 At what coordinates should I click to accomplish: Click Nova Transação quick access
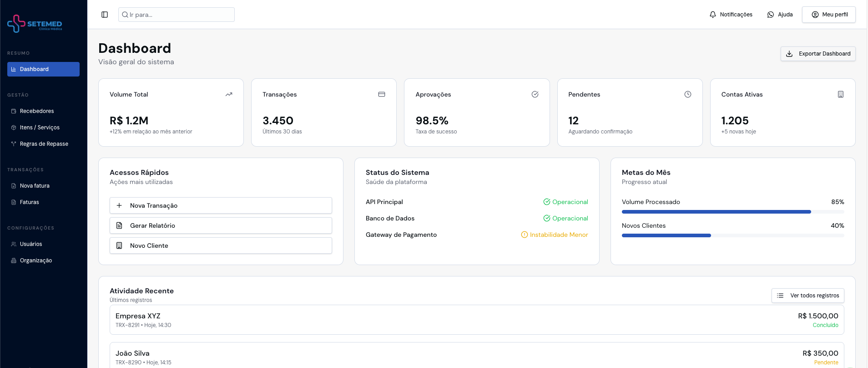tap(221, 205)
